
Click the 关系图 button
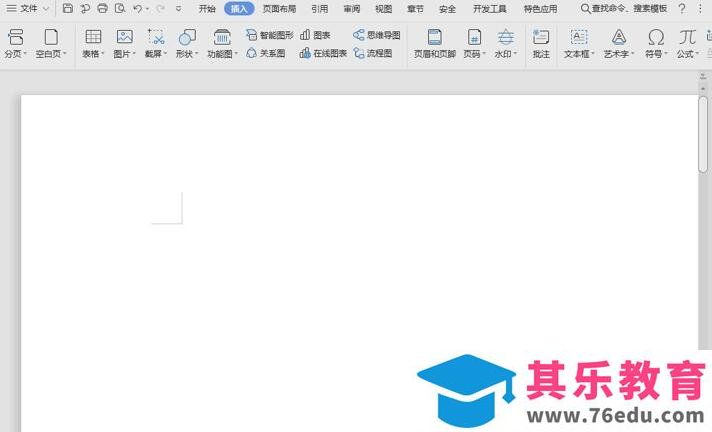(x=266, y=54)
